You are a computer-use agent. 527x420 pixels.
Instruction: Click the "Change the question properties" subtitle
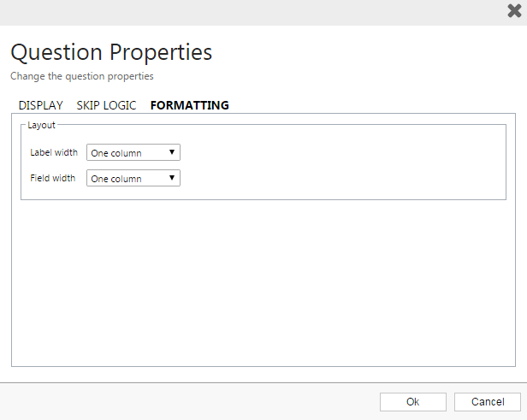82,76
